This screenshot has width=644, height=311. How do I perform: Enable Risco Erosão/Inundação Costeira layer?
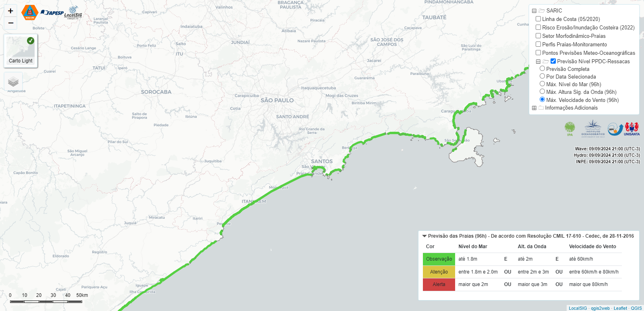click(x=538, y=27)
